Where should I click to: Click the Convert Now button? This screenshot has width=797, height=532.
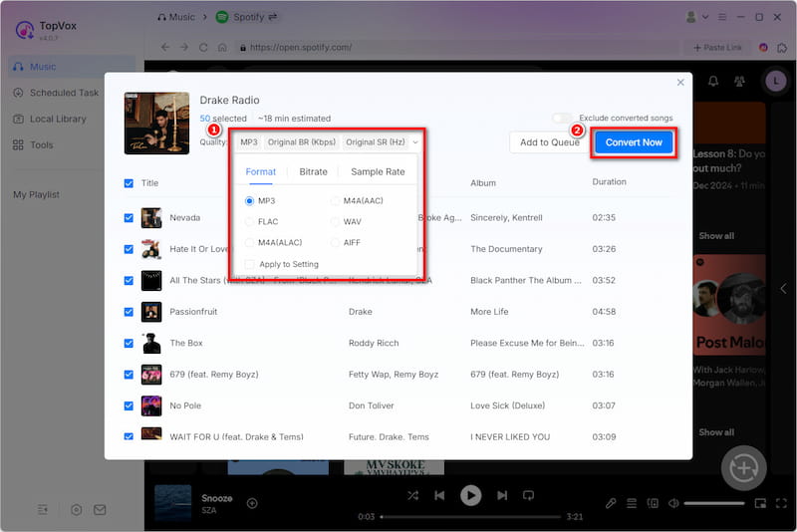(x=634, y=142)
